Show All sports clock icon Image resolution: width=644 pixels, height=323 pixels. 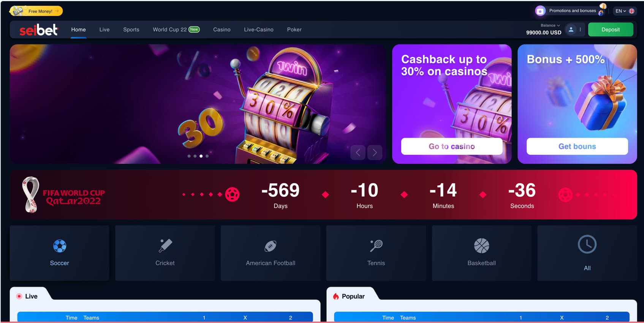(587, 244)
